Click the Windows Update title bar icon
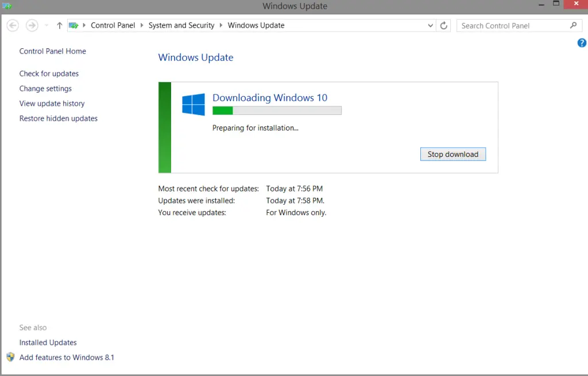This screenshot has width=588, height=376. pos(7,6)
